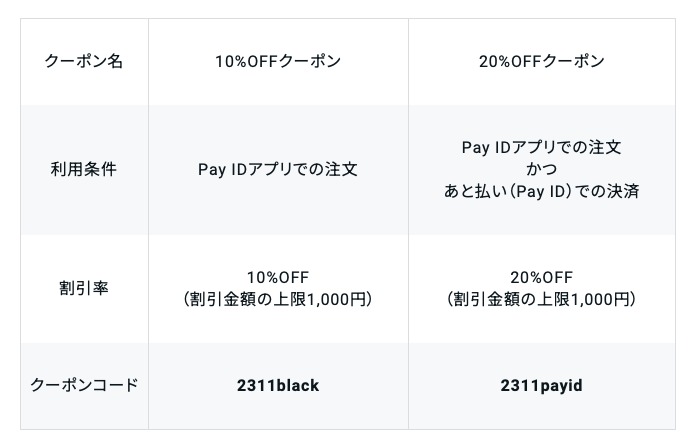The image size is (689, 441).
Task: Click 割引金額の上限1,000円 under 20%OFF
Action: [x=541, y=299]
